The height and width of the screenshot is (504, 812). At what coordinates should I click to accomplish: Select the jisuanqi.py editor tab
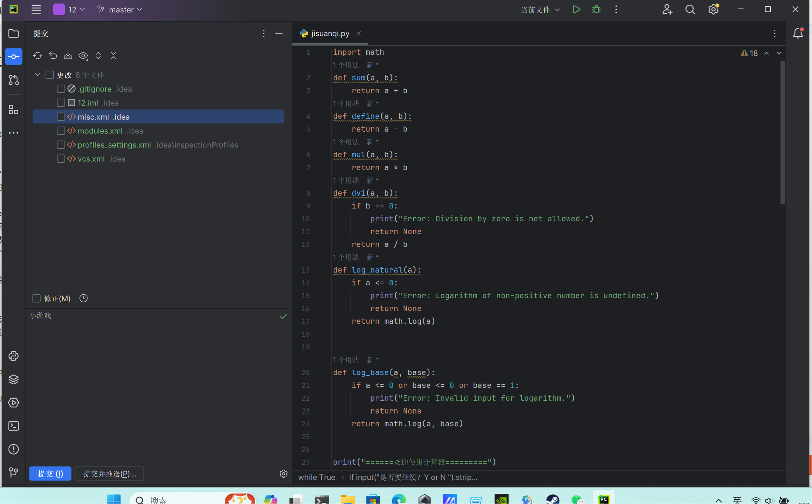click(x=330, y=33)
